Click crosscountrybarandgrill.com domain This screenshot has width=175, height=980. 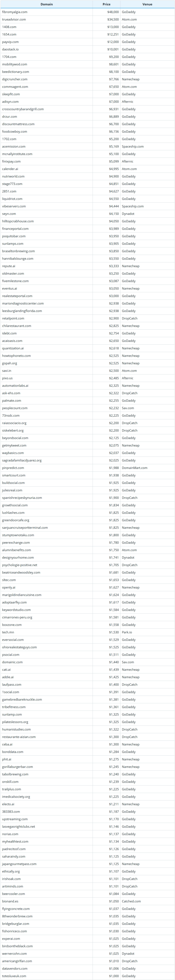click(x=23, y=109)
